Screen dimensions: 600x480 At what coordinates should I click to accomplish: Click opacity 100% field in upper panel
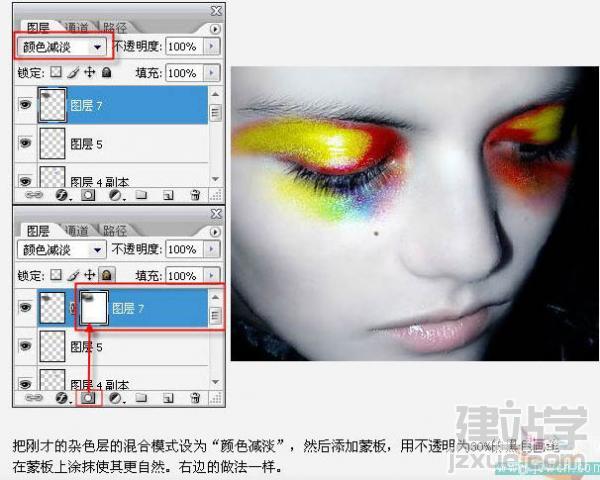184,46
